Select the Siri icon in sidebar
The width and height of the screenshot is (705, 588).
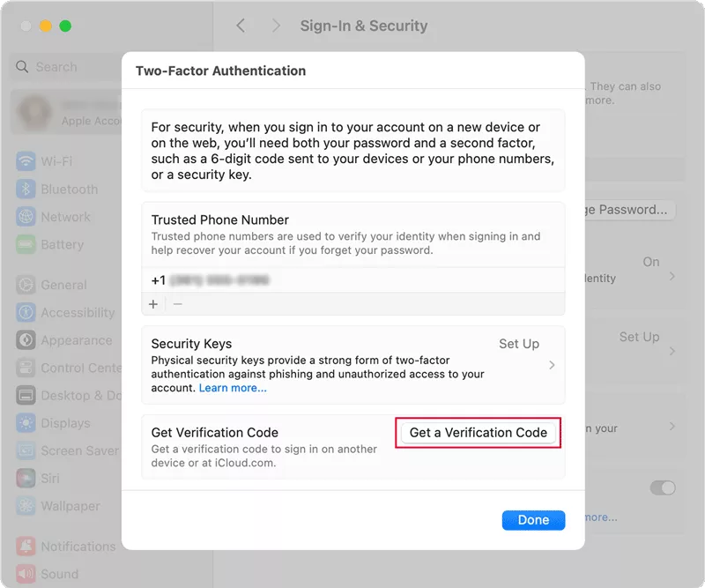tap(26, 478)
